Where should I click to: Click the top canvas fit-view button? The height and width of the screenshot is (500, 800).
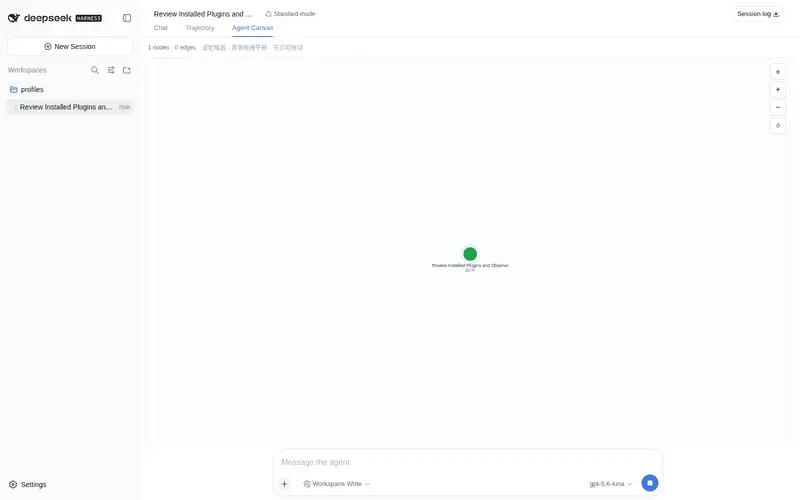[x=778, y=72]
